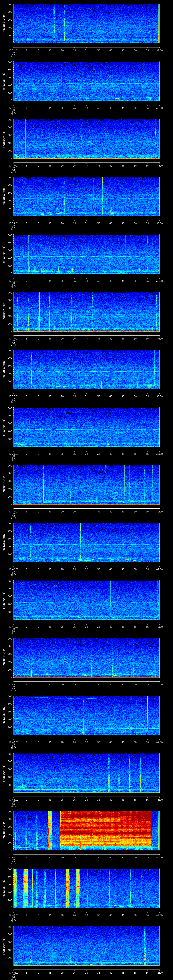Viewport: 173px width, 980px height.
Task: Select the '17:47:00' start time label
Action: (x=14, y=972)
